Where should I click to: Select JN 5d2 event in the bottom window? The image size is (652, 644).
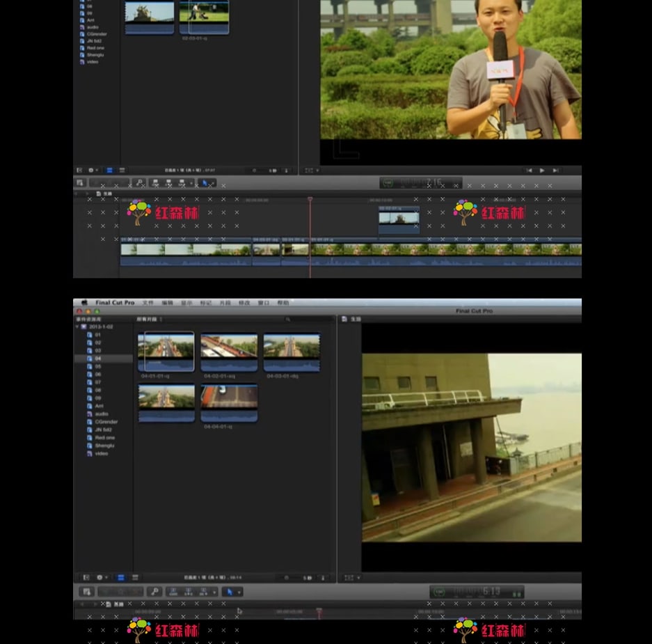103,430
